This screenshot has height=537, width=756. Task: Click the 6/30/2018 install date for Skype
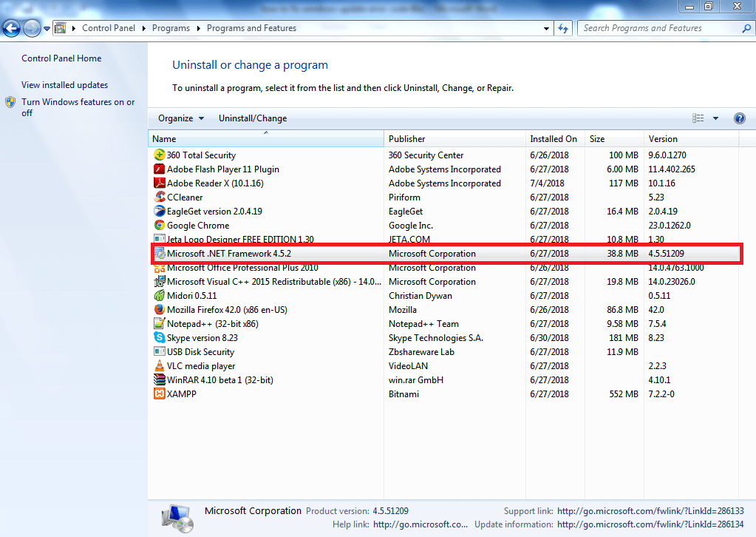[549, 338]
